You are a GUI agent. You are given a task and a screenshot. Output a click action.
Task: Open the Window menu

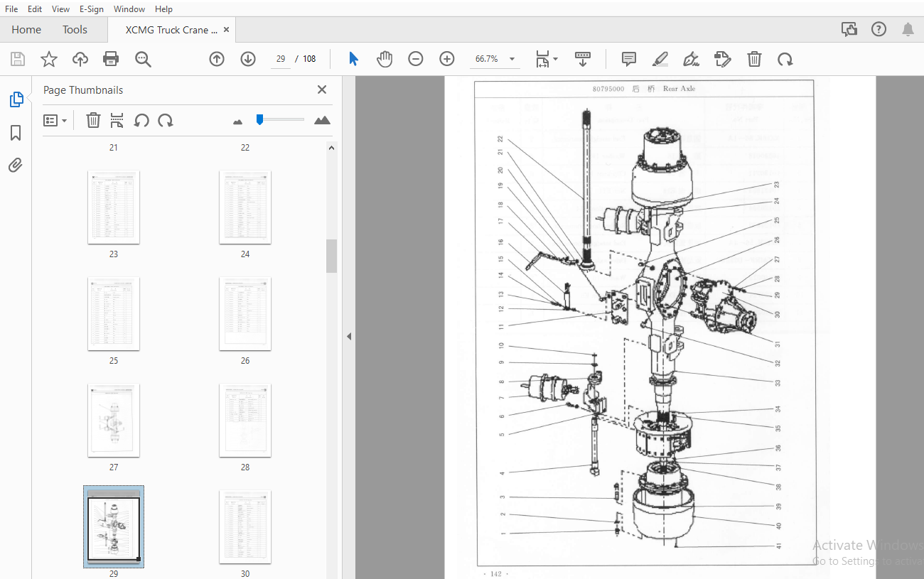(129, 9)
